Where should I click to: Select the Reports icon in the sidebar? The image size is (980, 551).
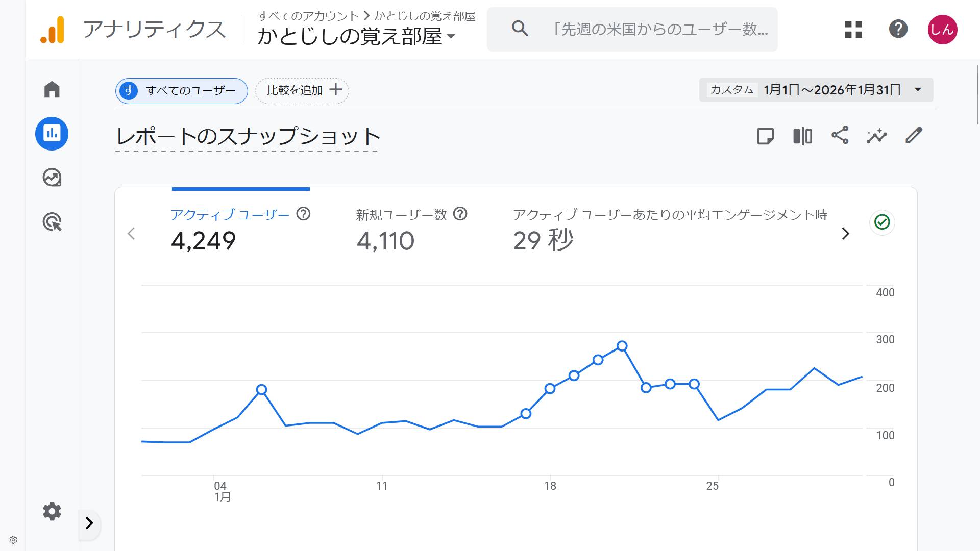(x=52, y=133)
